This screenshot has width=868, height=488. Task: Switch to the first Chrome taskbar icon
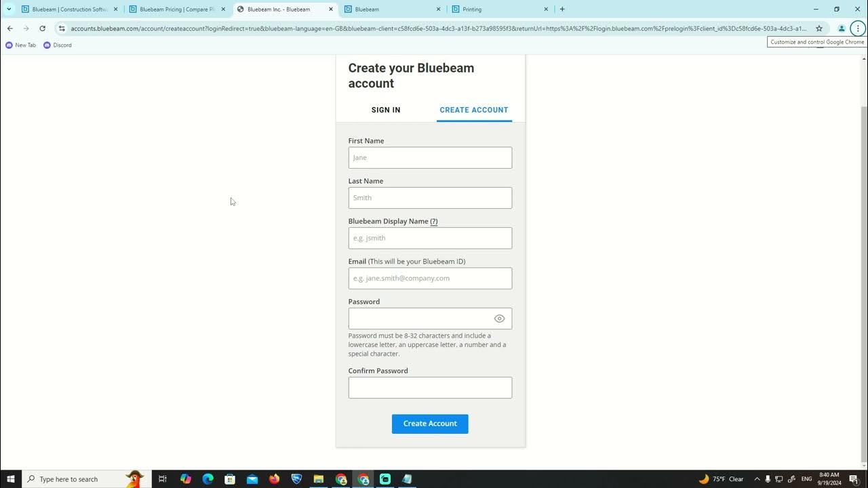pyautogui.click(x=341, y=479)
